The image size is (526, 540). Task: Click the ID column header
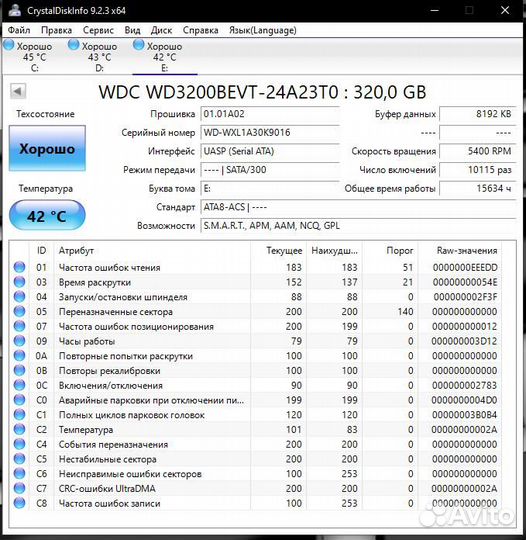pos(41,250)
